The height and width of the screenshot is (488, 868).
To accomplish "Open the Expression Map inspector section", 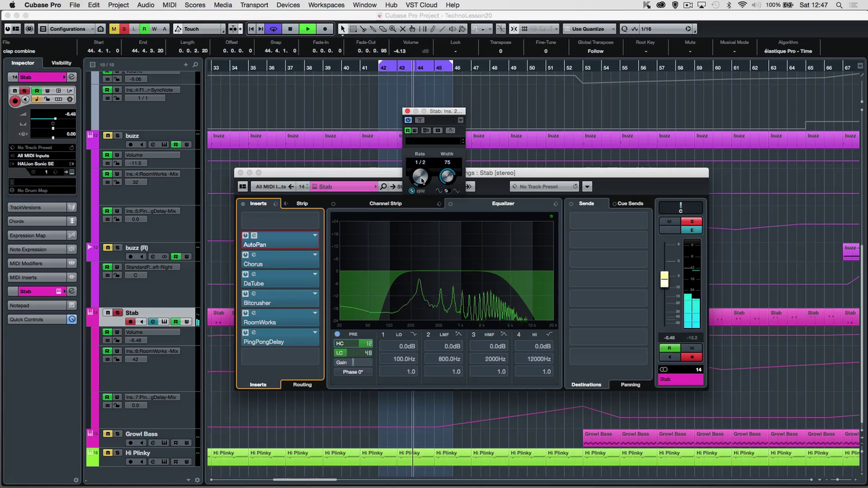I will 37,235.
